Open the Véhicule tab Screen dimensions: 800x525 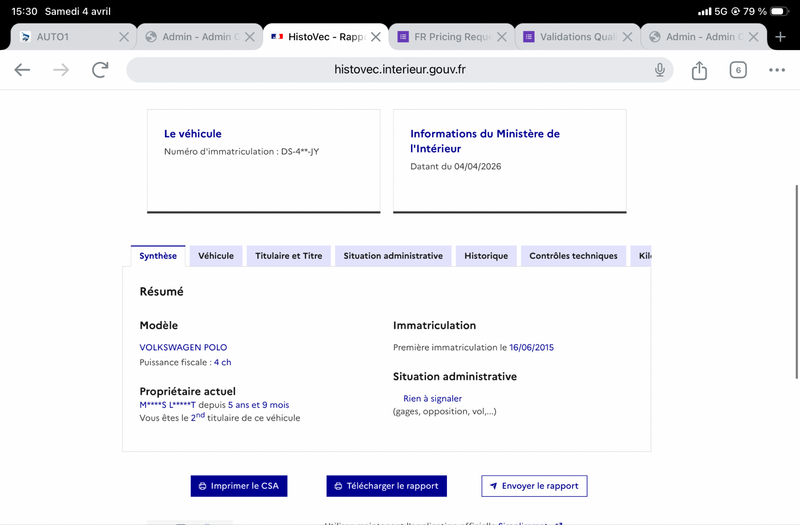click(216, 256)
